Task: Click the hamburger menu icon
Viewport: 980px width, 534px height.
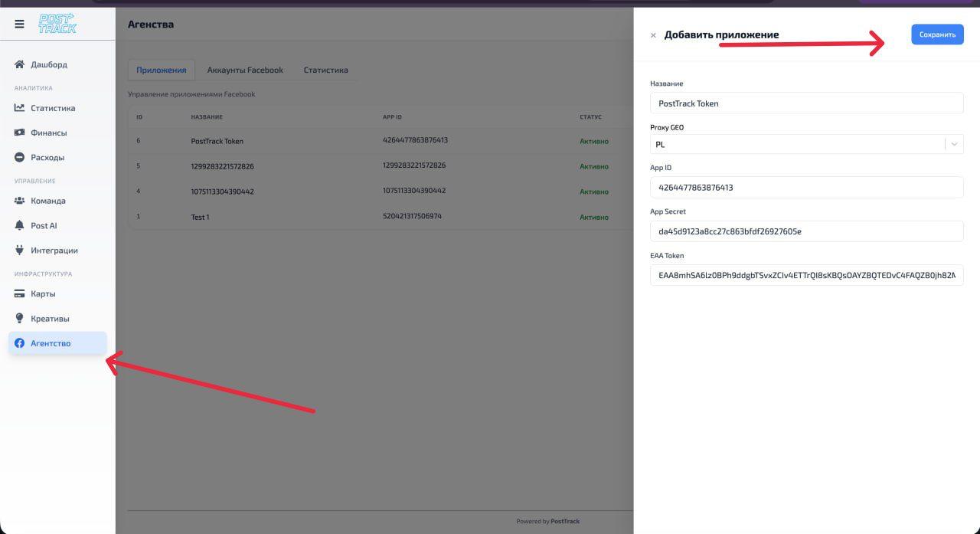Action: coord(19,25)
